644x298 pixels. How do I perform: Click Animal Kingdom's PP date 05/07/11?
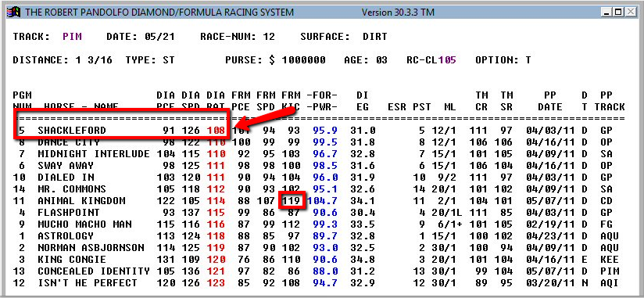550,201
